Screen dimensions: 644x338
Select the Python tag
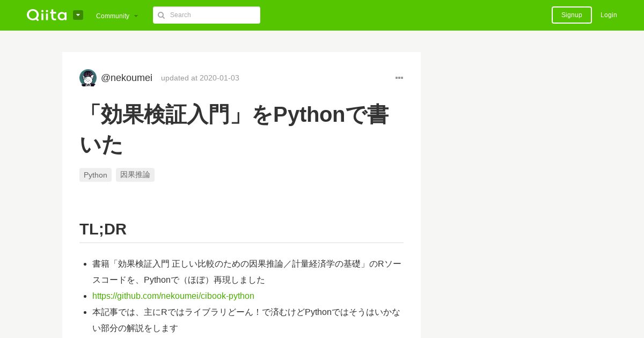[96, 175]
